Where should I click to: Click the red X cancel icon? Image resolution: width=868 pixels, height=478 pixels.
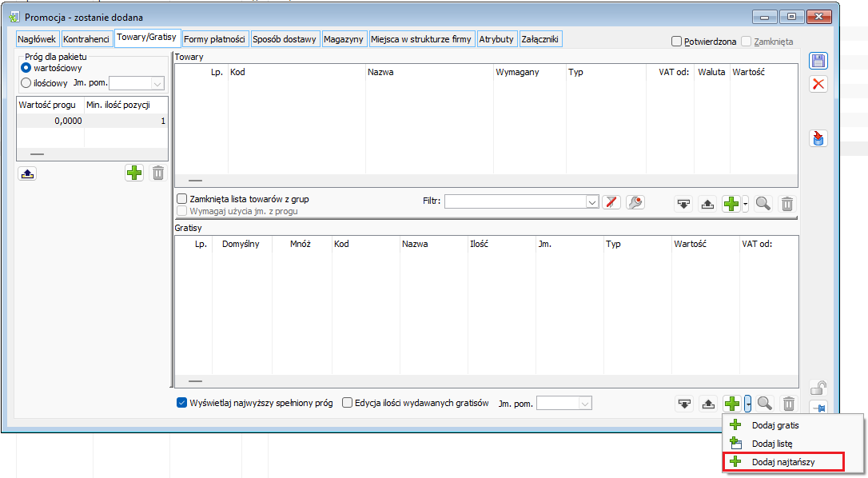tap(818, 84)
